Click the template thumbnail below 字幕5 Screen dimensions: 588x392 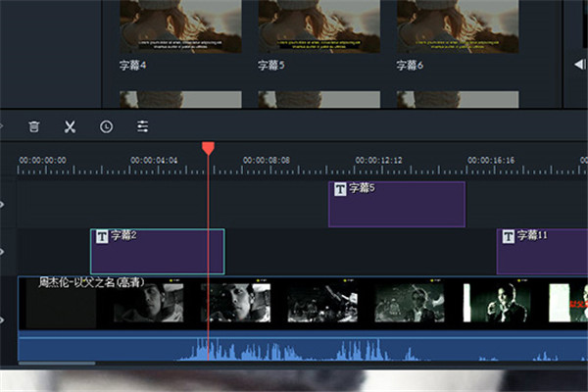(x=319, y=99)
